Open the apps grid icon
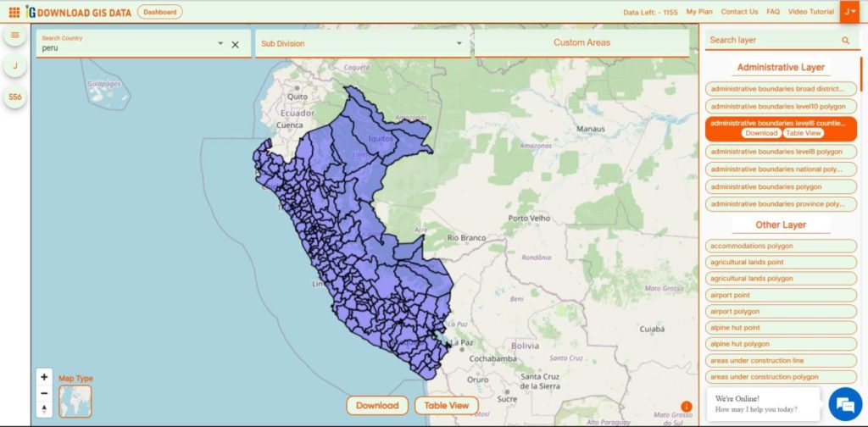 pos(14,12)
